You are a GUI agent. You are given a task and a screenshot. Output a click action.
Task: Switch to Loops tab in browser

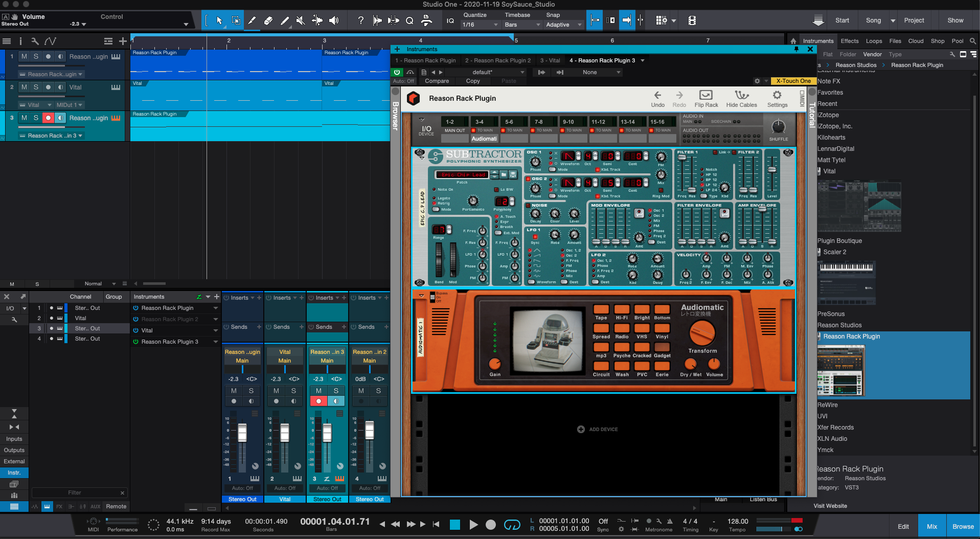point(874,41)
